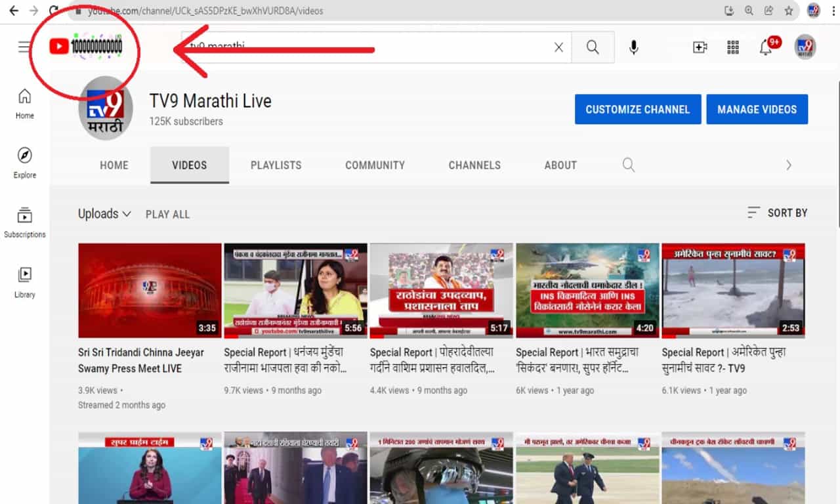Switch to the Playlists tab
This screenshot has width=840, height=504.
(276, 165)
